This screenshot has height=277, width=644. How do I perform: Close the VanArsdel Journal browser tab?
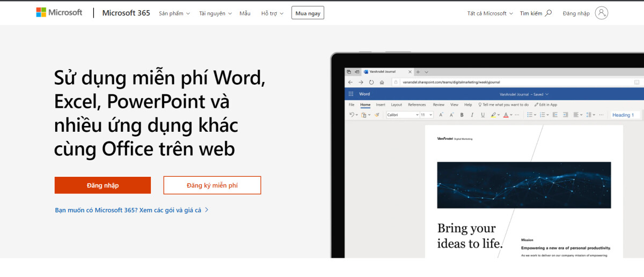pos(410,72)
